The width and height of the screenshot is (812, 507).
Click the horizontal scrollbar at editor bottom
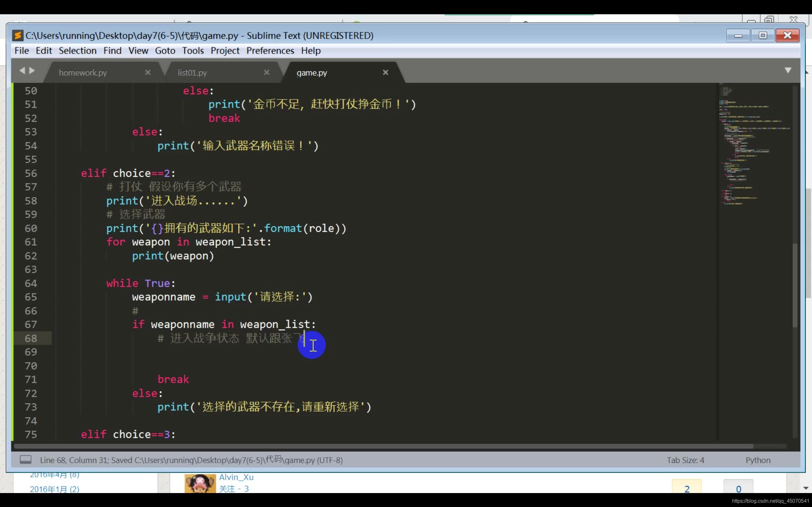coord(383,446)
